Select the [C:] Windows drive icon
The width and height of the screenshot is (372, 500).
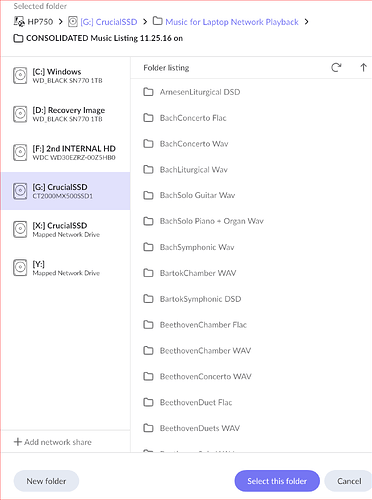click(20, 75)
